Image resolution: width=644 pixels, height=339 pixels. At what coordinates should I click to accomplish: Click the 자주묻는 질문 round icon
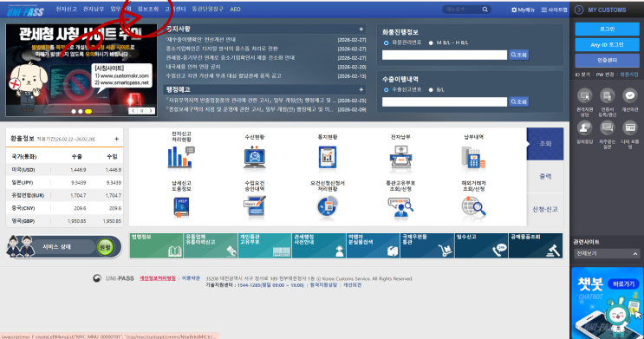(607, 128)
